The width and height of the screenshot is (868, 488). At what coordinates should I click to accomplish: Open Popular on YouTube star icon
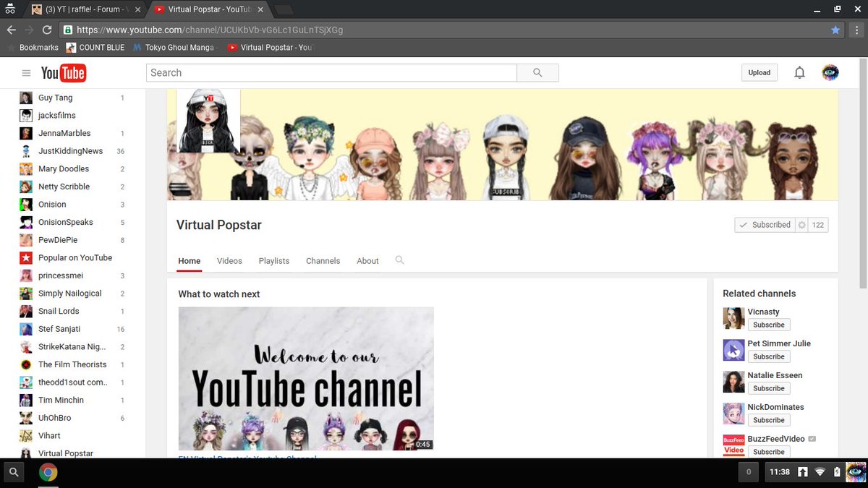pyautogui.click(x=26, y=258)
